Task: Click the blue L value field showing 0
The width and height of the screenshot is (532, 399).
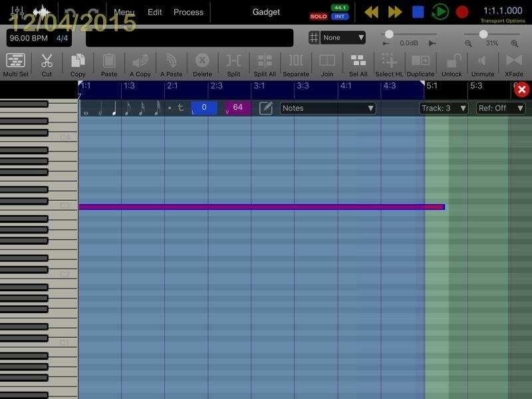Action: (x=204, y=108)
